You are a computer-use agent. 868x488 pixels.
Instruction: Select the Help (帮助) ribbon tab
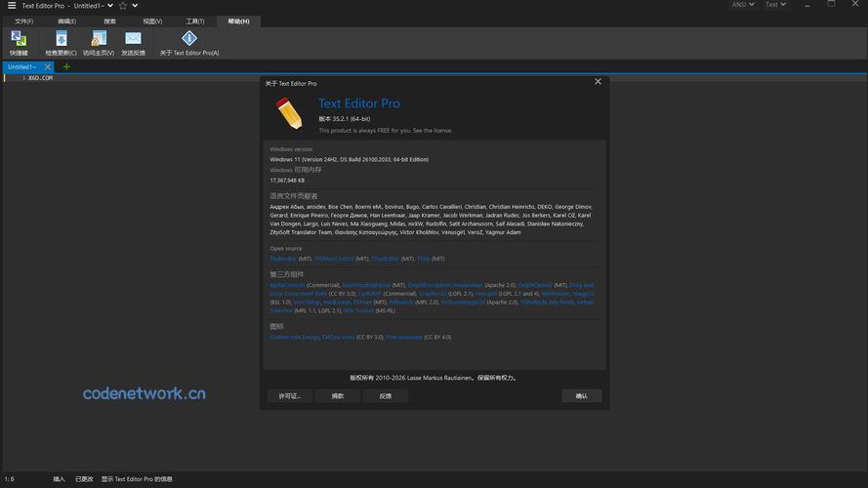pyautogui.click(x=238, y=21)
